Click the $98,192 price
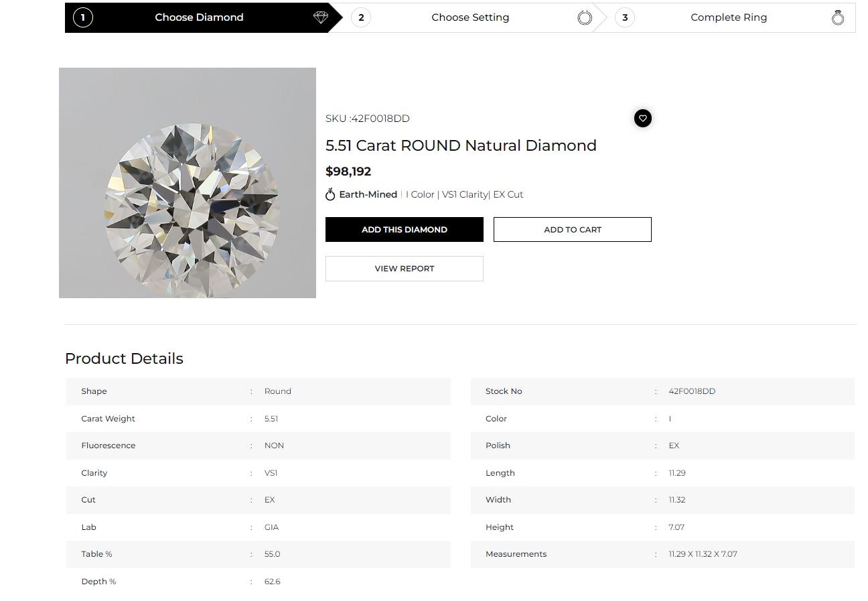This screenshot has height=601, width=868. (348, 172)
